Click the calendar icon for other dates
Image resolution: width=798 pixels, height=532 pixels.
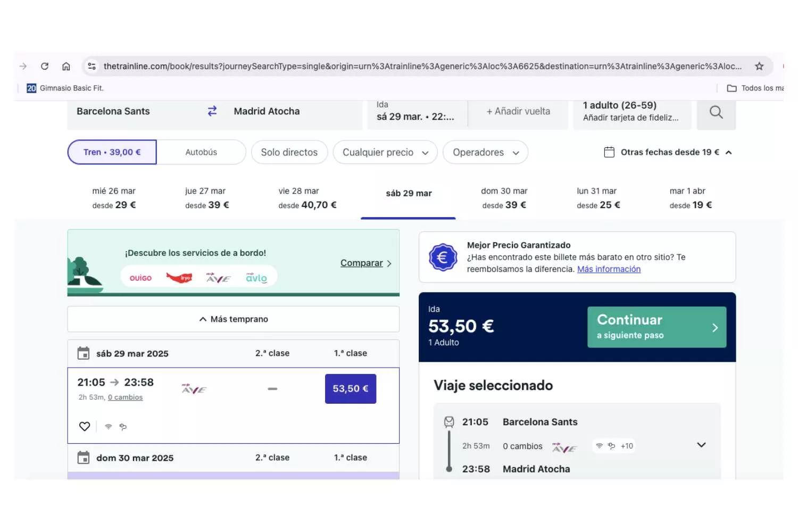point(609,153)
